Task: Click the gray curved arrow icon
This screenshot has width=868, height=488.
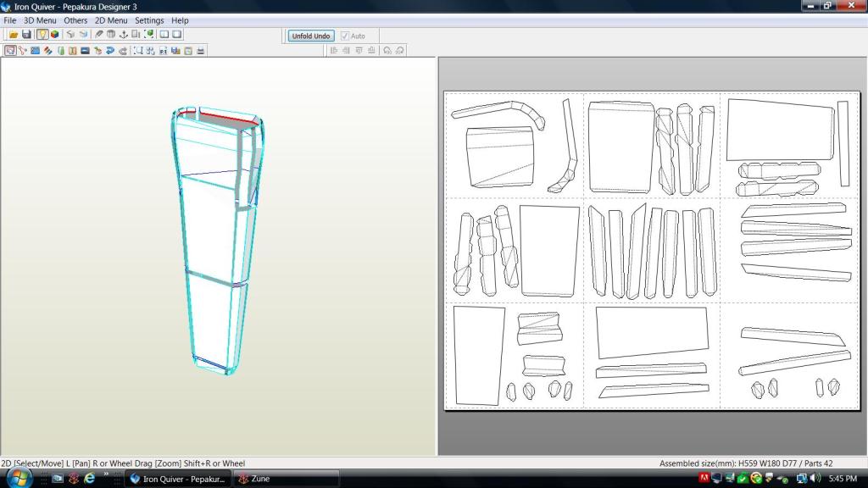Action: point(123,50)
